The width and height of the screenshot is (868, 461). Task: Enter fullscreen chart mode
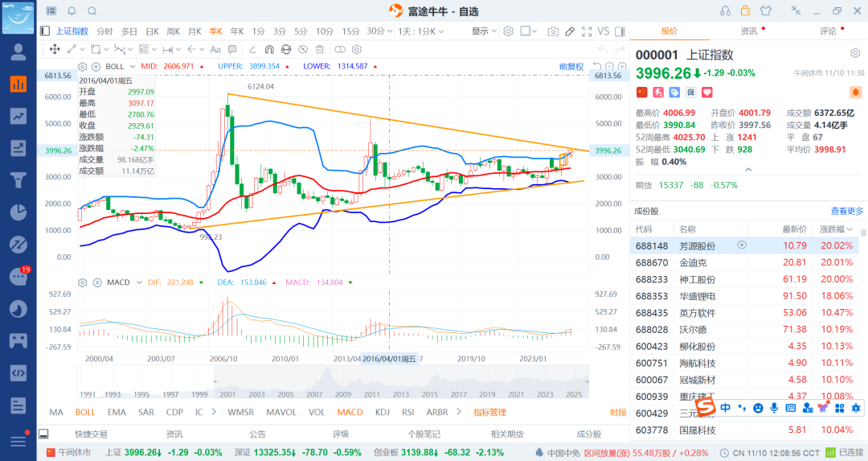[x=587, y=31]
